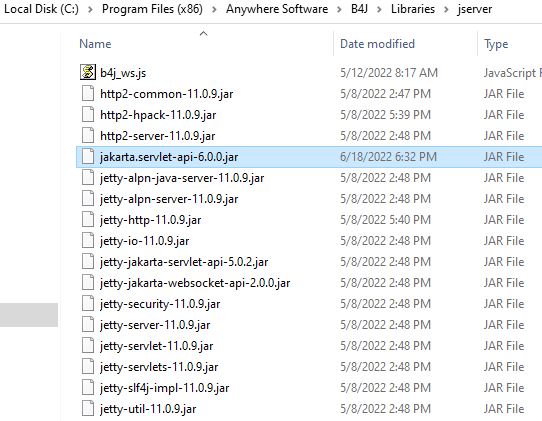Select jetty-jakarta-websocket-api-2.0.0.jar file name
The width and height of the screenshot is (542, 421).
[195, 283]
